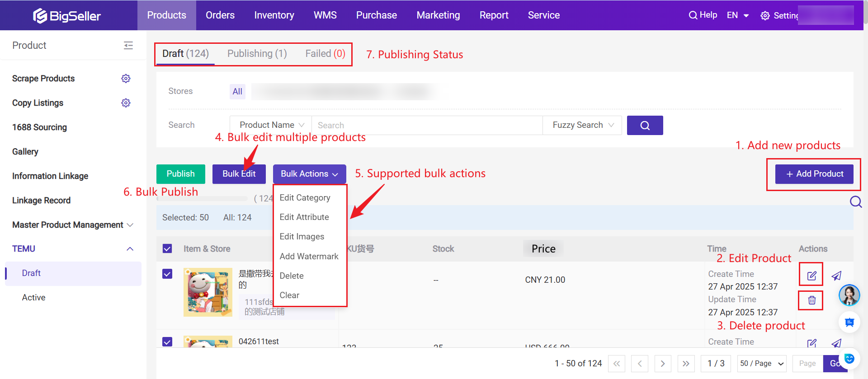Open the Marketing menu
The width and height of the screenshot is (868, 379).
tap(438, 15)
